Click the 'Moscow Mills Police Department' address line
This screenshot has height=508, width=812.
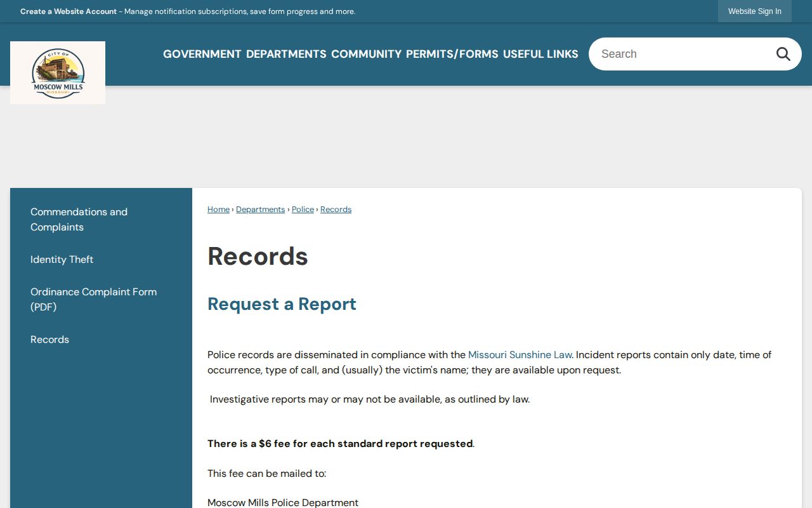283,502
